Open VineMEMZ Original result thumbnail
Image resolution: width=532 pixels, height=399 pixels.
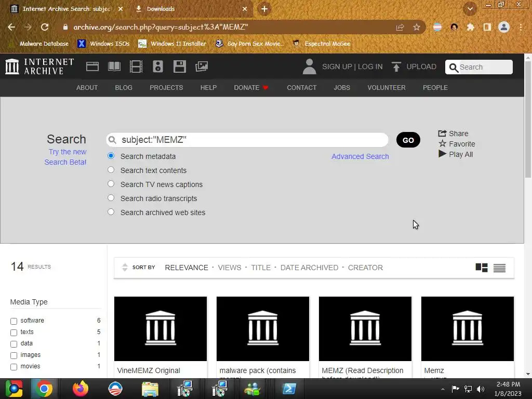(x=161, y=329)
